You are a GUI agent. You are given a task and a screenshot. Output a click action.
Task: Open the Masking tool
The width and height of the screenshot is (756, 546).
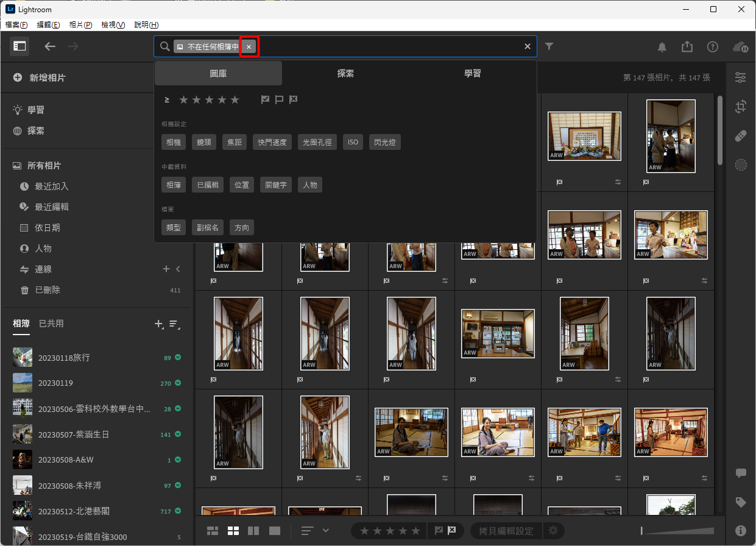(740, 165)
